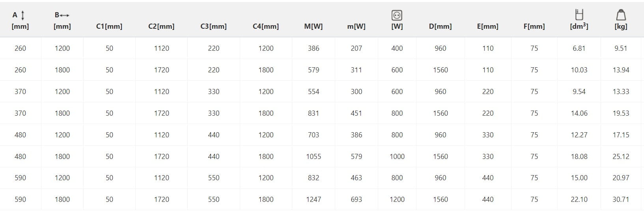Click the 6.81 volume cell
Image resolution: width=644 pixels, height=218 pixels.
click(x=579, y=48)
